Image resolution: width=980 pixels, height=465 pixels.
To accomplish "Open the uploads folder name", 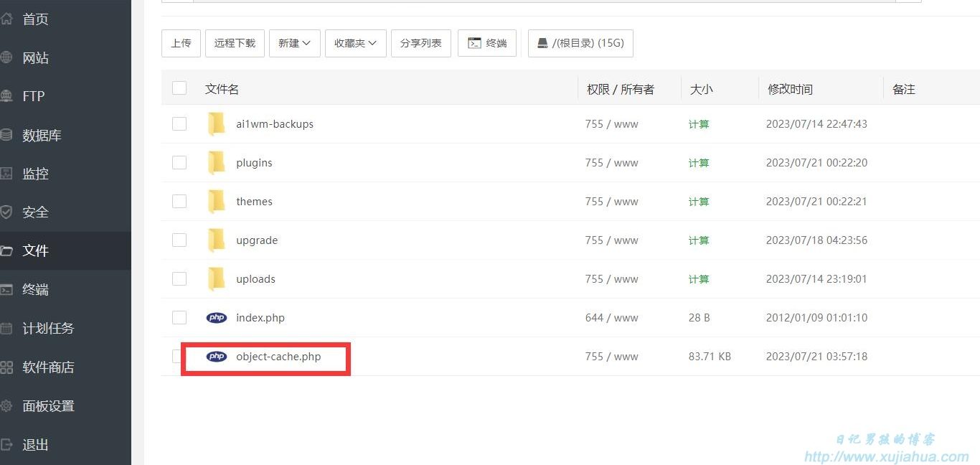I will [x=255, y=279].
